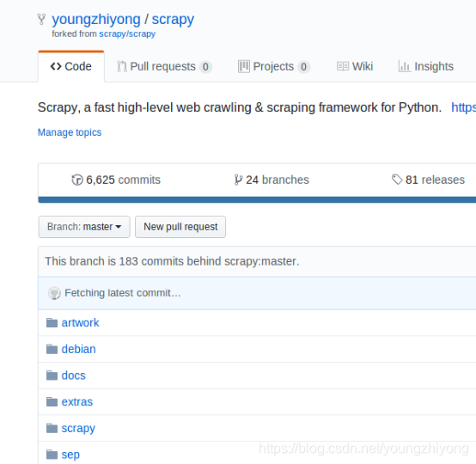Click 'This branch is 183 commits behind' text
The image size is (476, 464).
172,261
